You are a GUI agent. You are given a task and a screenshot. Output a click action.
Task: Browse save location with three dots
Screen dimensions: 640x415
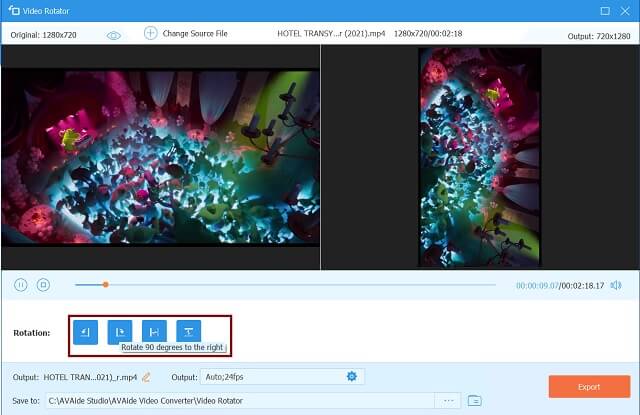point(448,401)
